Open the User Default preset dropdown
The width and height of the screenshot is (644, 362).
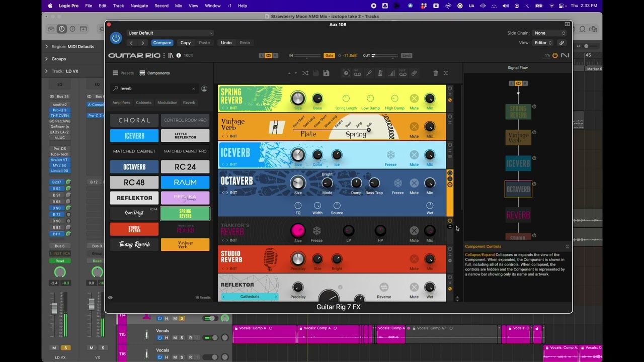click(x=170, y=33)
